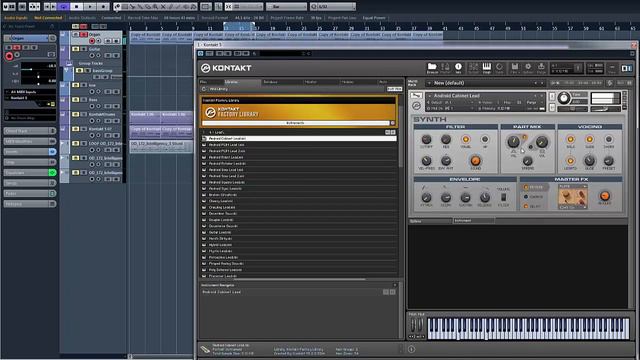Image resolution: width=640 pixels, height=360 pixels.
Task: Click the Instruments button in Factory Library
Action: point(296,123)
